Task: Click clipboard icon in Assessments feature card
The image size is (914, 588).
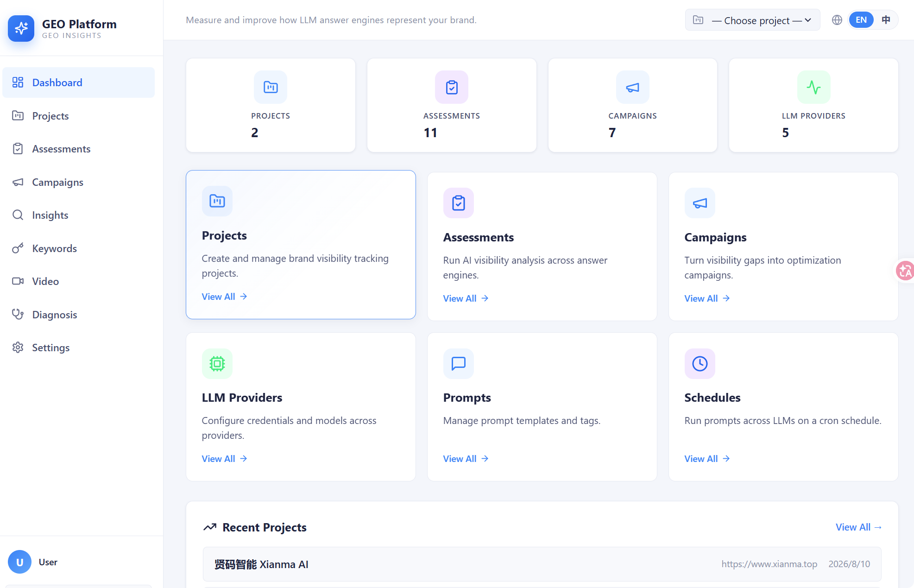Action: coord(459,203)
